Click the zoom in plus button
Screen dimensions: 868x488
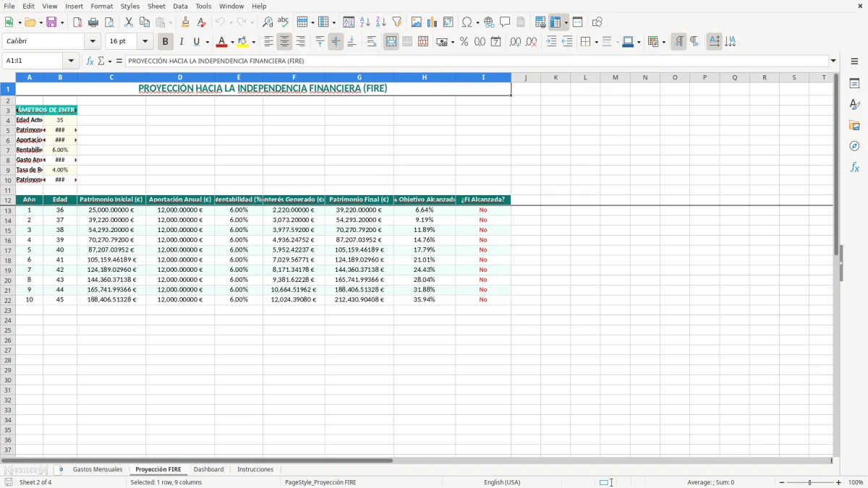point(839,482)
